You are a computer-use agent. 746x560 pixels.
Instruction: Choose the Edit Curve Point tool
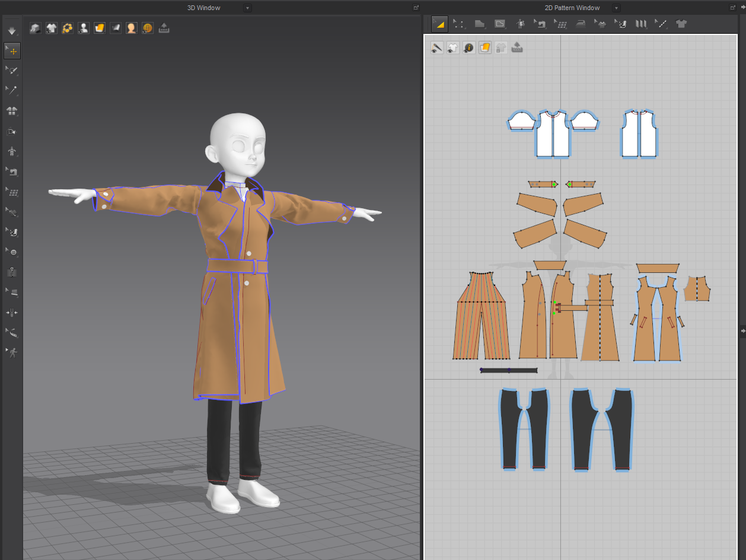[x=459, y=24]
